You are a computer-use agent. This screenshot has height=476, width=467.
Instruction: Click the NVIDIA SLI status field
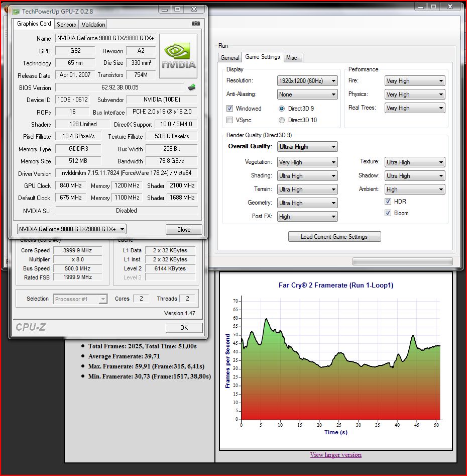[127, 211]
